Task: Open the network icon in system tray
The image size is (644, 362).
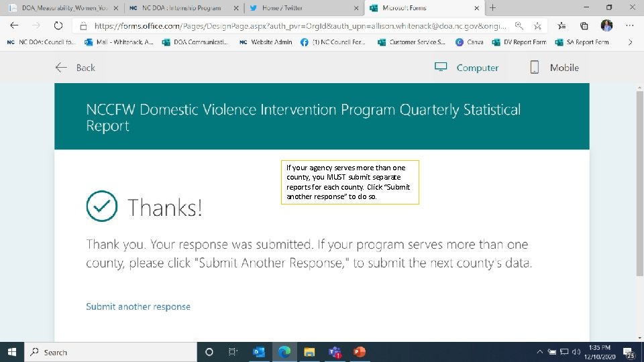Action: pyautogui.click(x=564, y=352)
